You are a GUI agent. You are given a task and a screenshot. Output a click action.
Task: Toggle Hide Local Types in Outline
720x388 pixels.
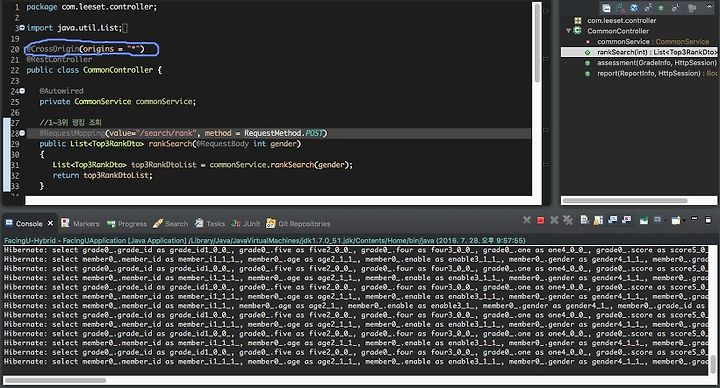tap(675, 8)
